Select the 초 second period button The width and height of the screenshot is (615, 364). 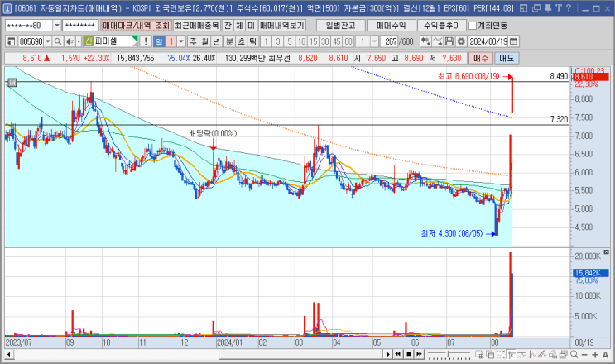click(x=242, y=41)
